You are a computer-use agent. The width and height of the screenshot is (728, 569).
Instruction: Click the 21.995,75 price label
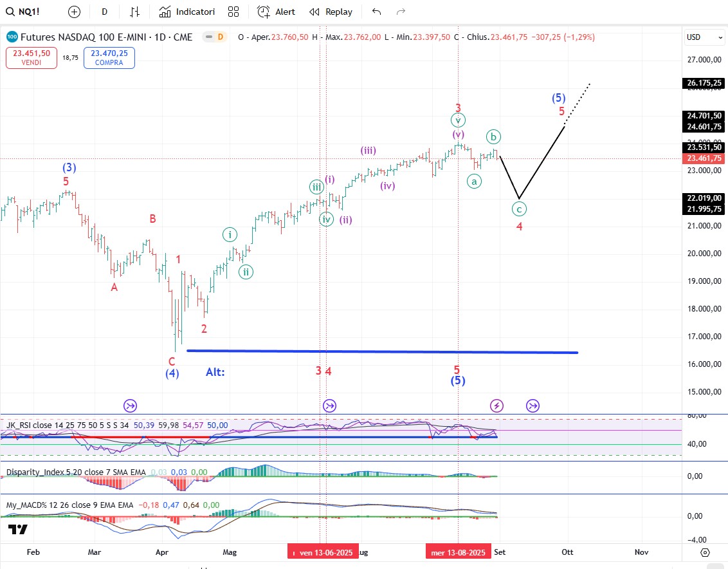704,209
